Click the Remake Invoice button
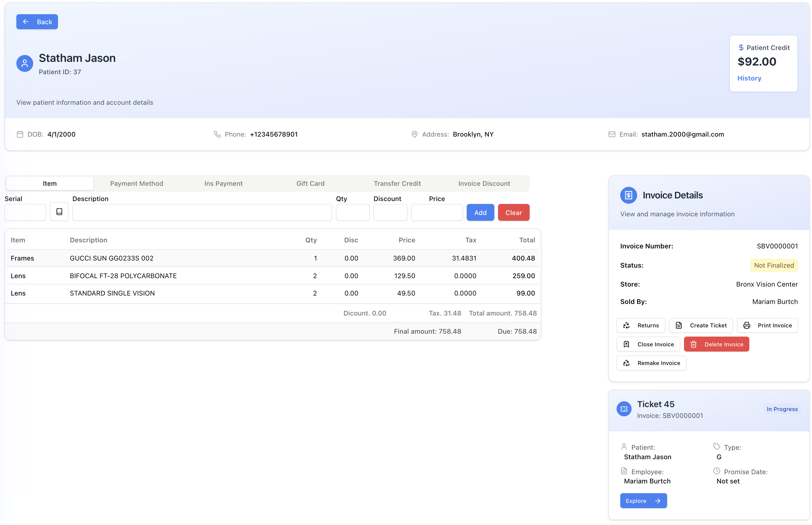The width and height of the screenshot is (812, 525). click(651, 363)
